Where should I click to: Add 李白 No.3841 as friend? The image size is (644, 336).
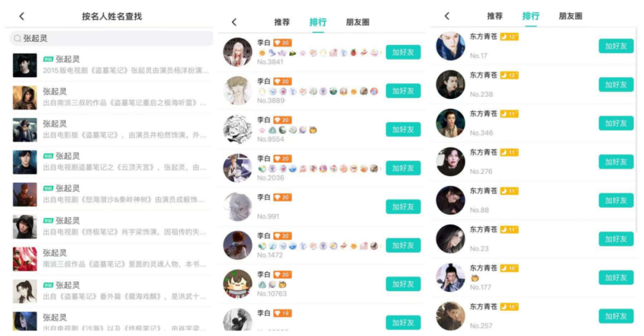point(403,52)
